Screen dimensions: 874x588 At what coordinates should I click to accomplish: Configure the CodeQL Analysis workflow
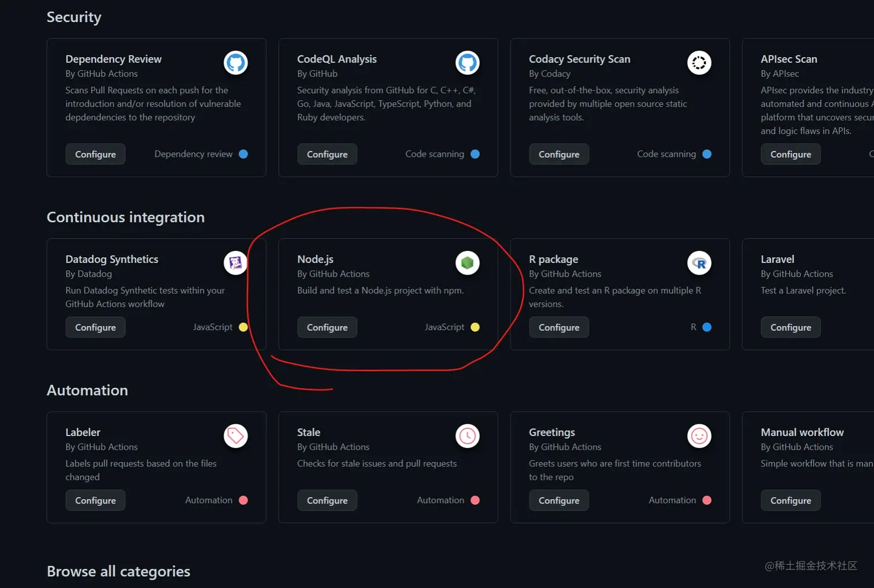point(327,154)
